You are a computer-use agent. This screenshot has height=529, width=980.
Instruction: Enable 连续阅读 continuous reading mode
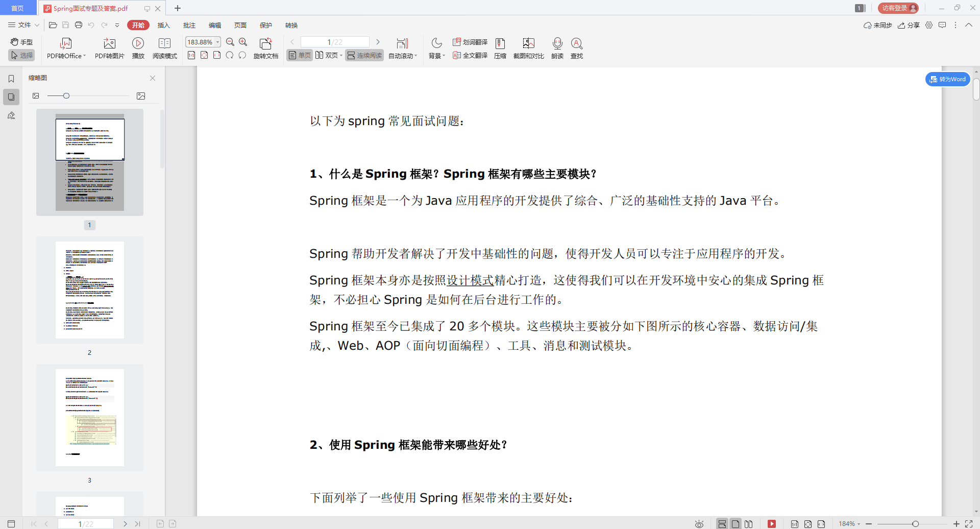click(364, 55)
